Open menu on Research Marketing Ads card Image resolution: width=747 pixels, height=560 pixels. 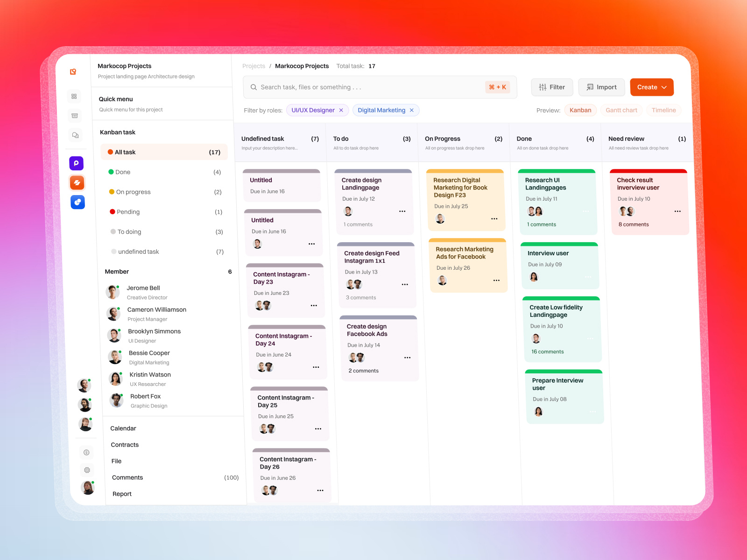tap(496, 280)
